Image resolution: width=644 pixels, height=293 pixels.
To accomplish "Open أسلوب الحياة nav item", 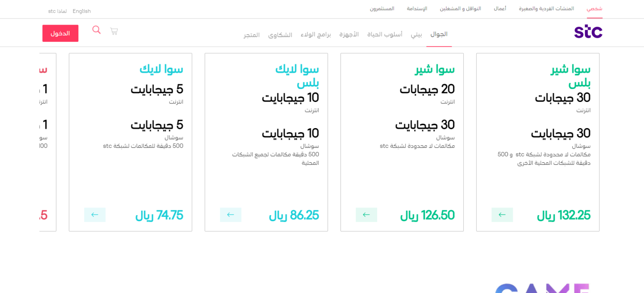I will pyautogui.click(x=385, y=35).
